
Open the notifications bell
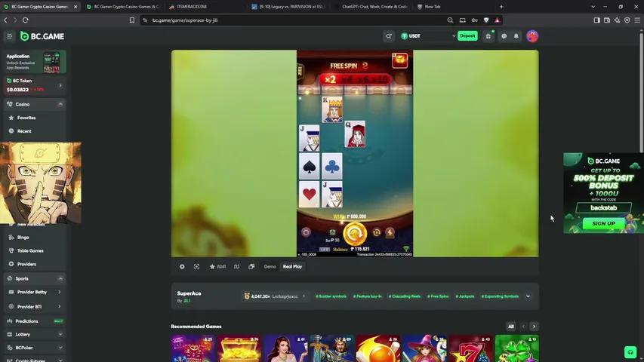click(x=516, y=36)
